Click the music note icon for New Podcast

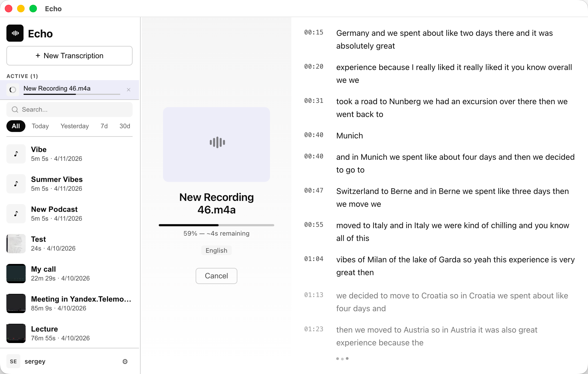(x=16, y=213)
